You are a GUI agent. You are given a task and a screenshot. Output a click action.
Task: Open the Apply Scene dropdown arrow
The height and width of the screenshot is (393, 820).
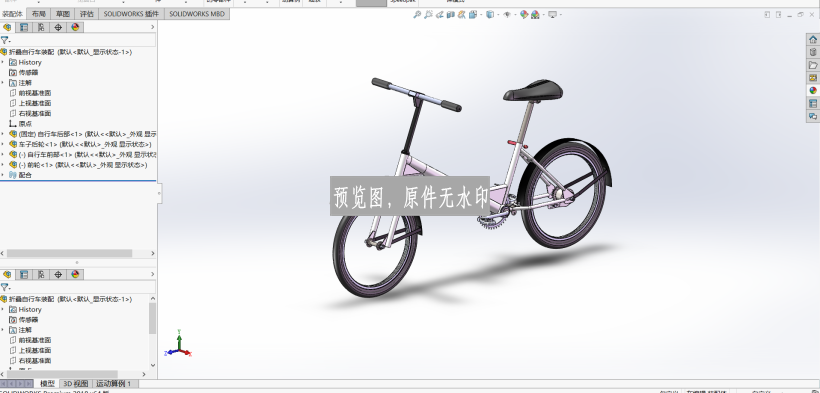coord(543,15)
